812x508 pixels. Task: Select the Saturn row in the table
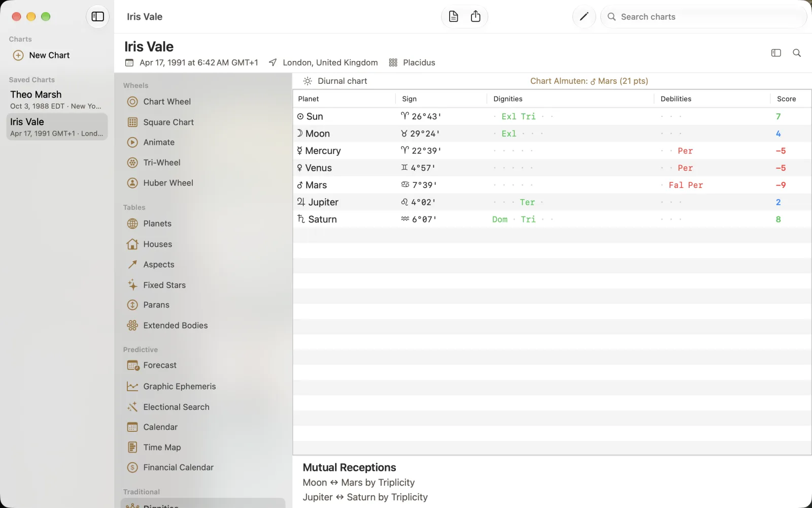click(552, 219)
